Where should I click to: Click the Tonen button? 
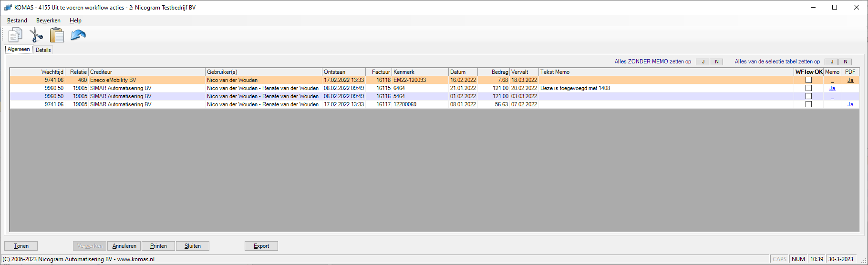point(21,246)
